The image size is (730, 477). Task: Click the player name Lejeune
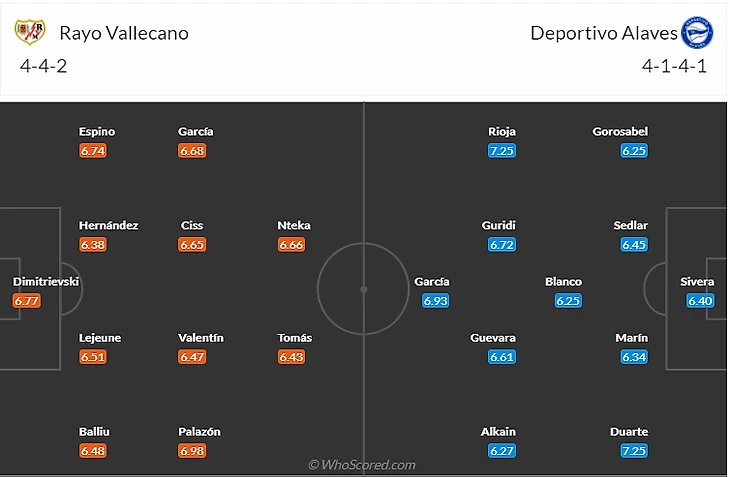point(100,337)
